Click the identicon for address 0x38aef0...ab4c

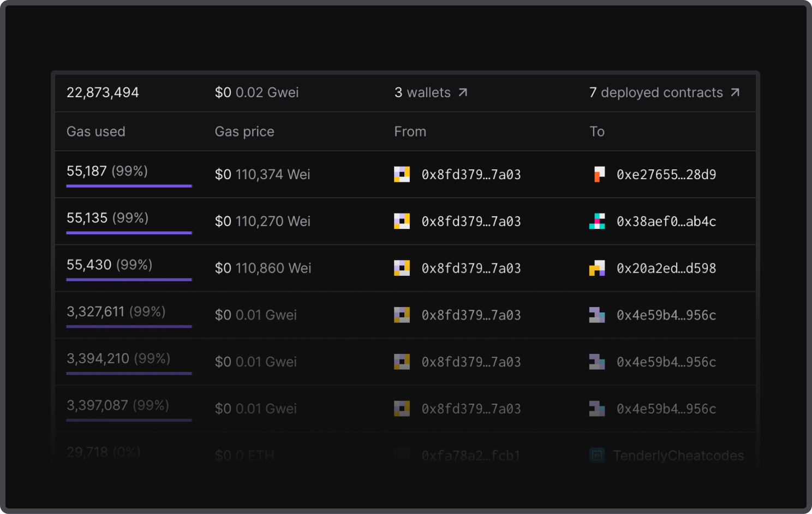point(597,221)
